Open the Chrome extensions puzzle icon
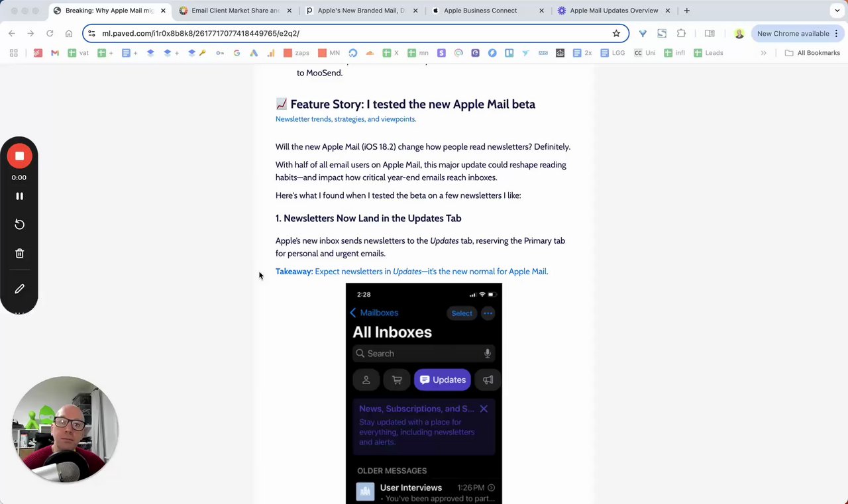Screen dimensions: 848x504 click(681, 33)
